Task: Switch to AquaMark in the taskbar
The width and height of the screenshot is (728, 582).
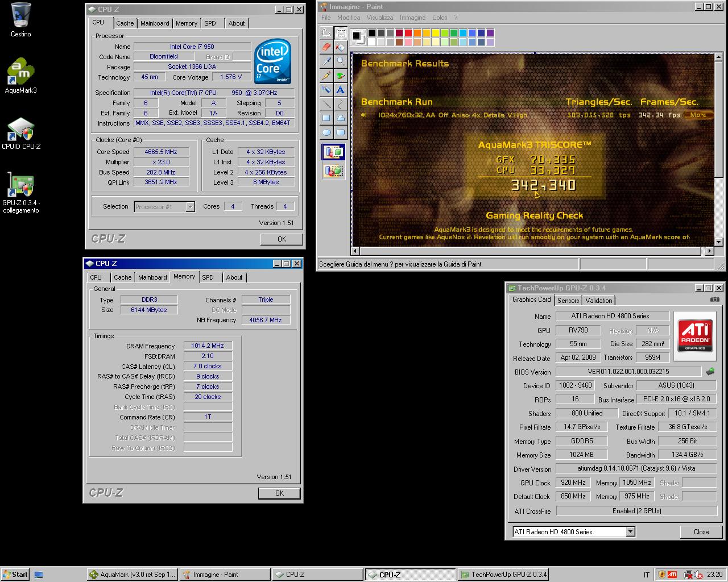Action: 133,575
